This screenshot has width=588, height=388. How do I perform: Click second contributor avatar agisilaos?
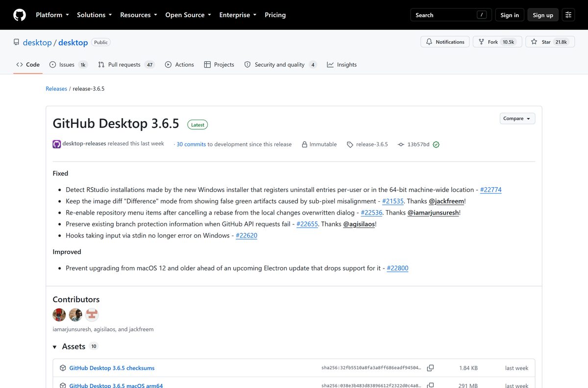[75, 315]
